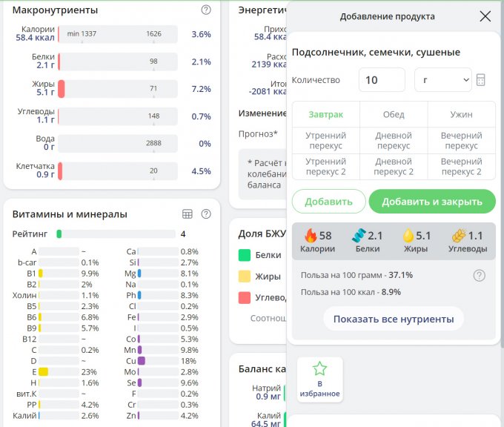Click the star icon В избранное
Image resolution: width=504 pixels, height=427 pixels.
[x=319, y=368]
